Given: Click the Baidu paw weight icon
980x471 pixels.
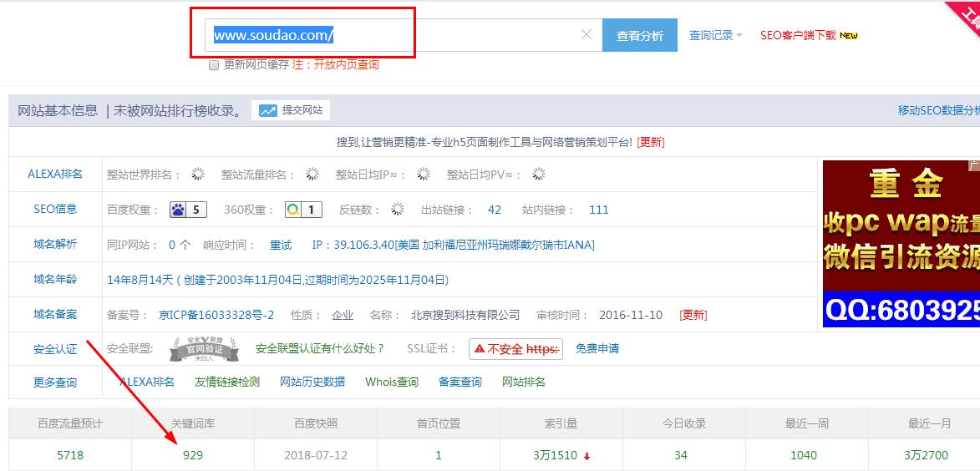Looking at the screenshot, I should 179,210.
